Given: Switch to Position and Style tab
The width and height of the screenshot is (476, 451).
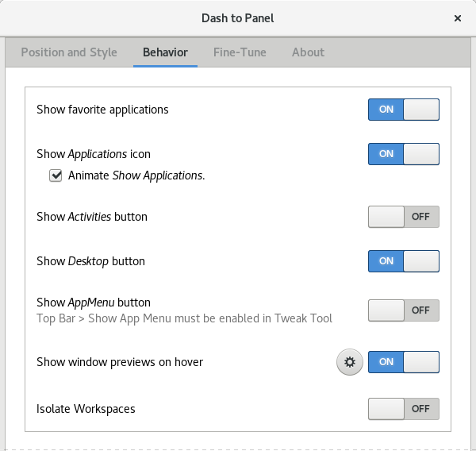Looking at the screenshot, I should (x=69, y=52).
